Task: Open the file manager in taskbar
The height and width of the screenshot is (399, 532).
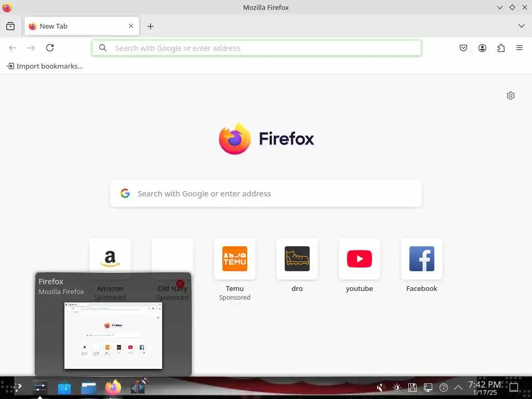Action: [89, 388]
